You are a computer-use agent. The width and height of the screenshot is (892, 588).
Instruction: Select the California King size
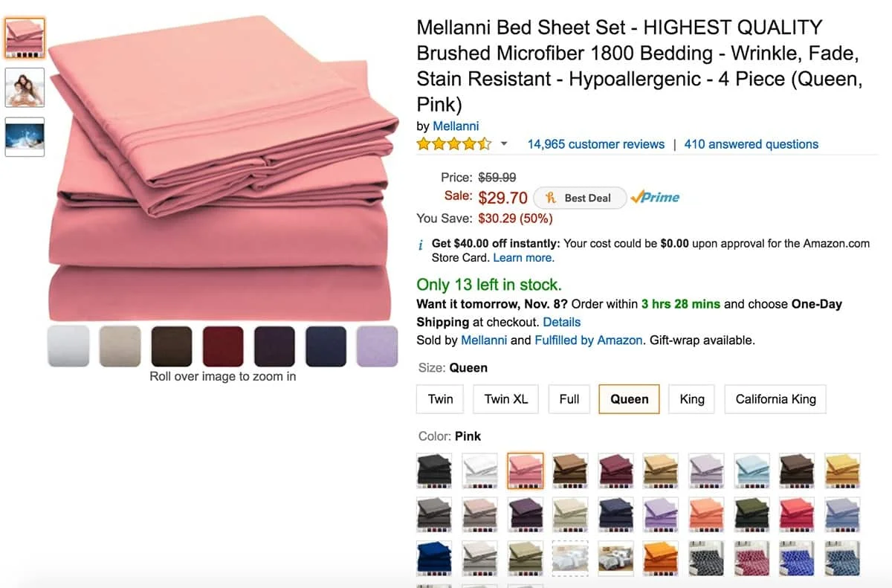775,399
